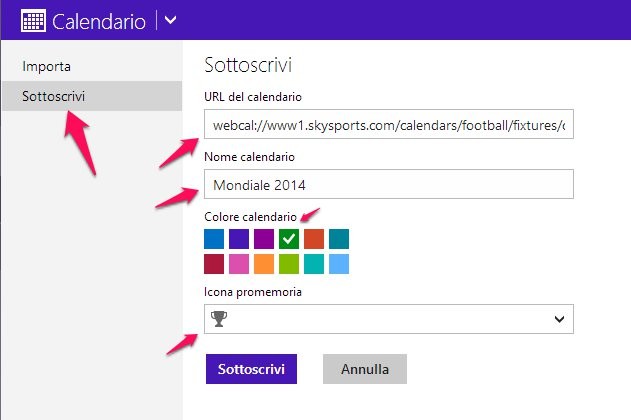Expand the Icona promemoria dropdown arrow
This screenshot has width=631, height=420.
coord(559,319)
